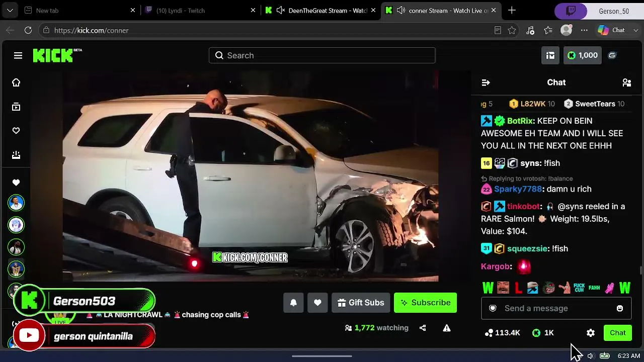Screen dimensions: 644x362
Task: Click the Kick search box
Action: (x=322, y=55)
